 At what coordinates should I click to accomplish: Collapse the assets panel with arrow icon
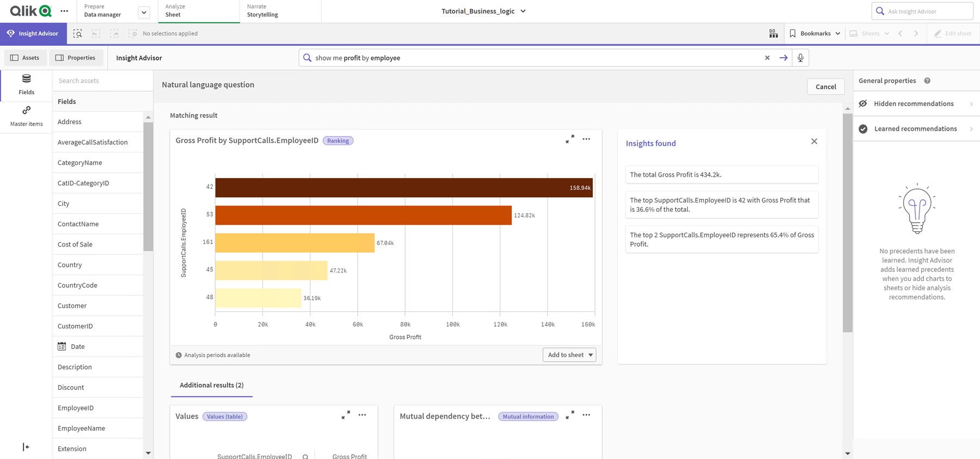(x=26, y=447)
